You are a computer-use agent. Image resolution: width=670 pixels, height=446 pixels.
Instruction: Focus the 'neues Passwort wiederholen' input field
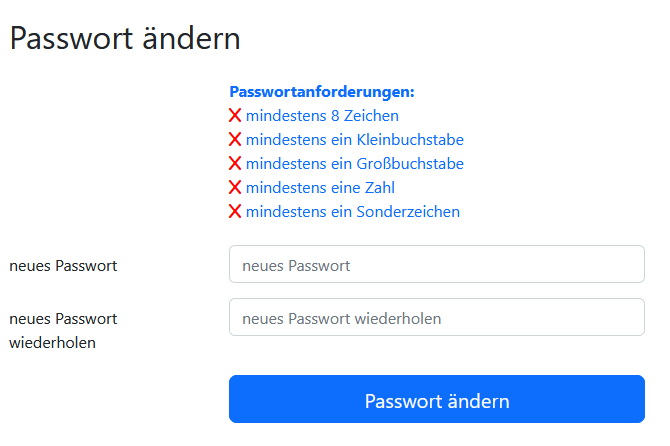[x=436, y=318]
